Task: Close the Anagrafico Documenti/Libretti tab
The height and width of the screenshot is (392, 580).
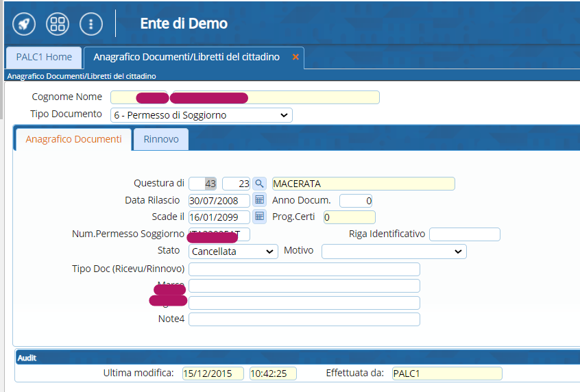Action: coord(295,58)
